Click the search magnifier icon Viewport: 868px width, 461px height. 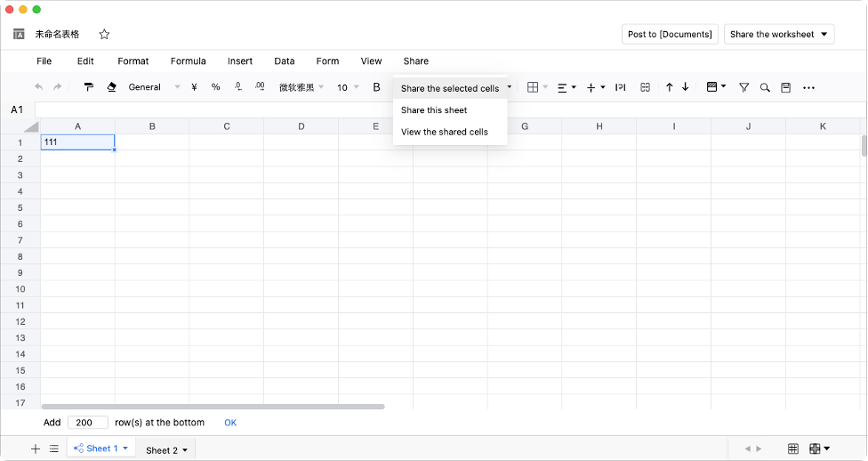[765, 87]
